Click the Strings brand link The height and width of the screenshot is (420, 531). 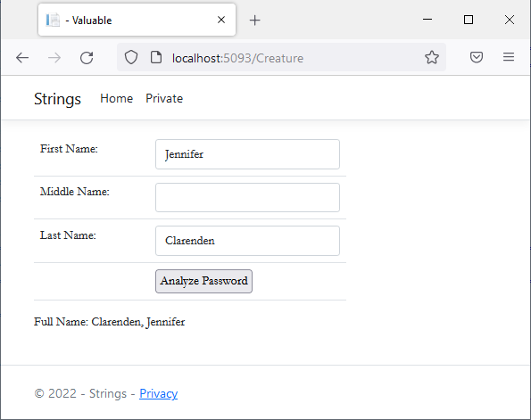(58, 99)
